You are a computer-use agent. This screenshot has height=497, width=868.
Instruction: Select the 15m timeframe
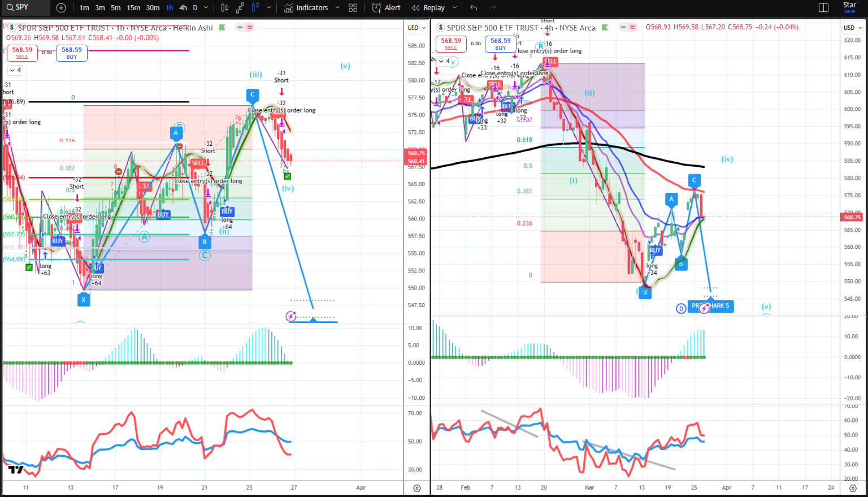point(133,8)
